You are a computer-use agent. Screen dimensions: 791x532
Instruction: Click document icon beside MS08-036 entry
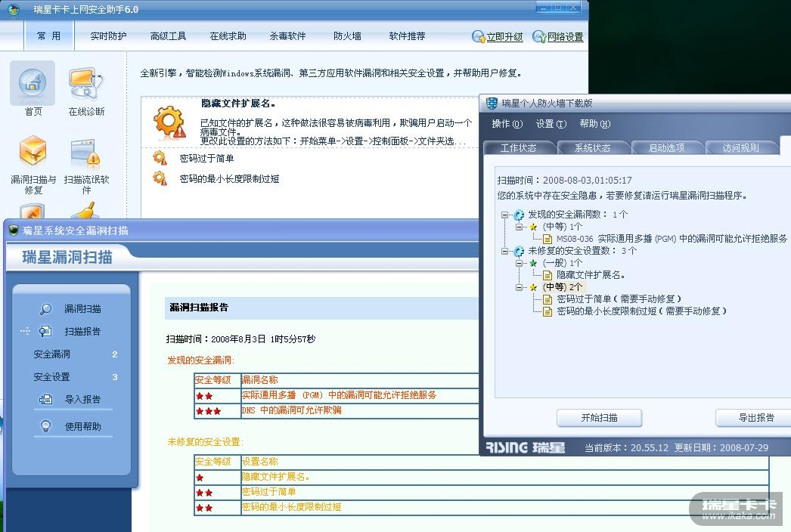547,239
